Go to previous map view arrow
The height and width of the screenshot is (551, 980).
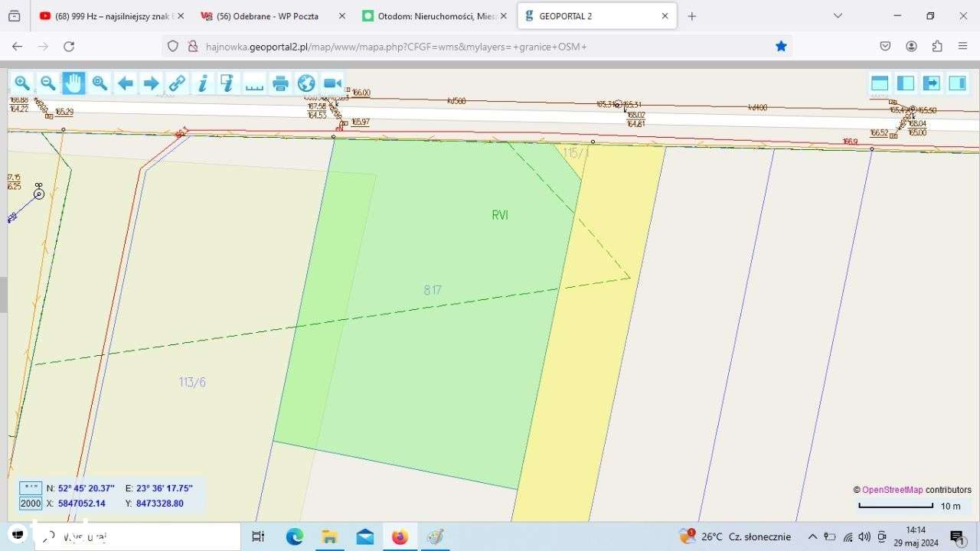tap(126, 83)
